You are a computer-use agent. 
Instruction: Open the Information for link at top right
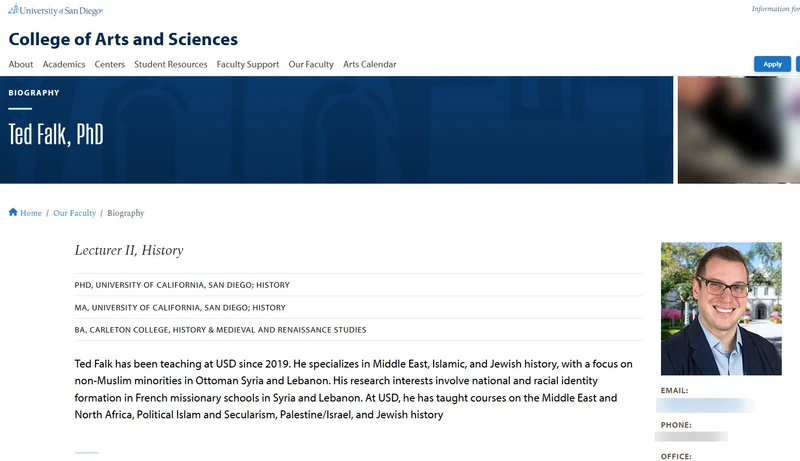(x=776, y=9)
